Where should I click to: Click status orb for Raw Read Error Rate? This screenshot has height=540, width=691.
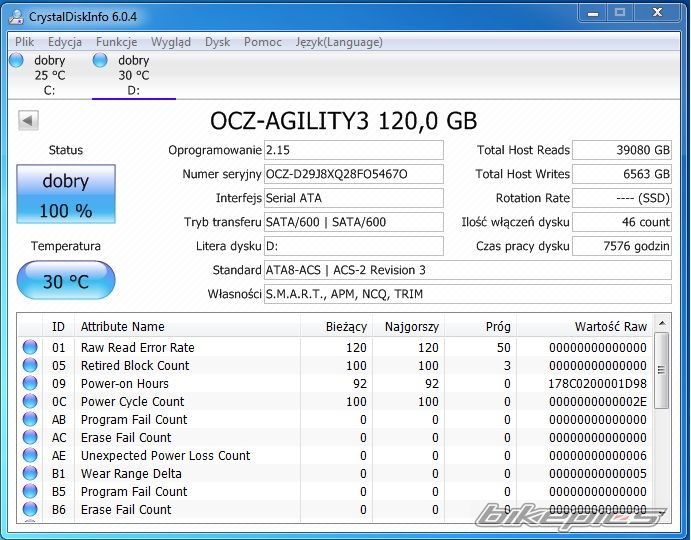[30, 348]
